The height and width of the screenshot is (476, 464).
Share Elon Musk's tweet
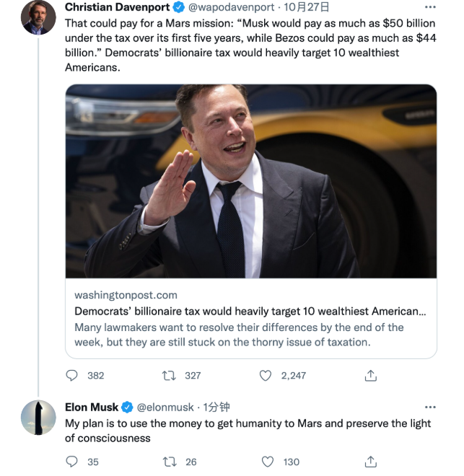tap(371, 462)
